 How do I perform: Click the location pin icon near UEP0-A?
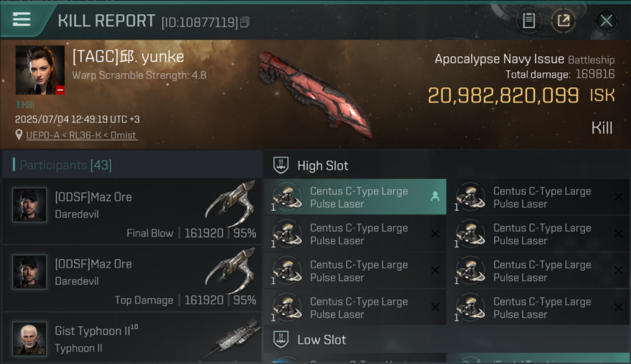click(19, 135)
